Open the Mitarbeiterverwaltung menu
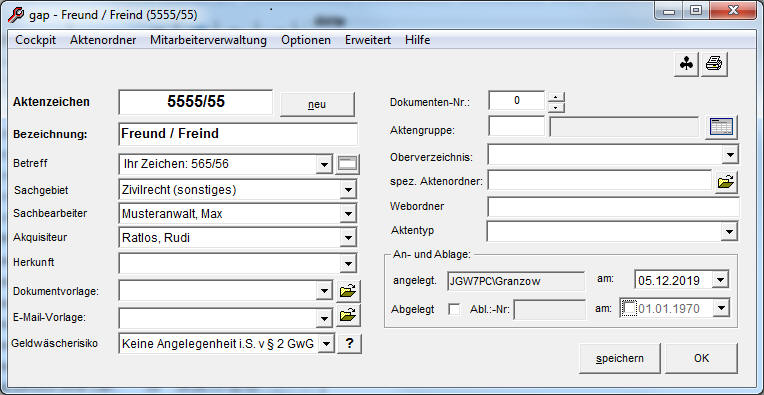The image size is (764, 395). pyautogui.click(x=208, y=40)
